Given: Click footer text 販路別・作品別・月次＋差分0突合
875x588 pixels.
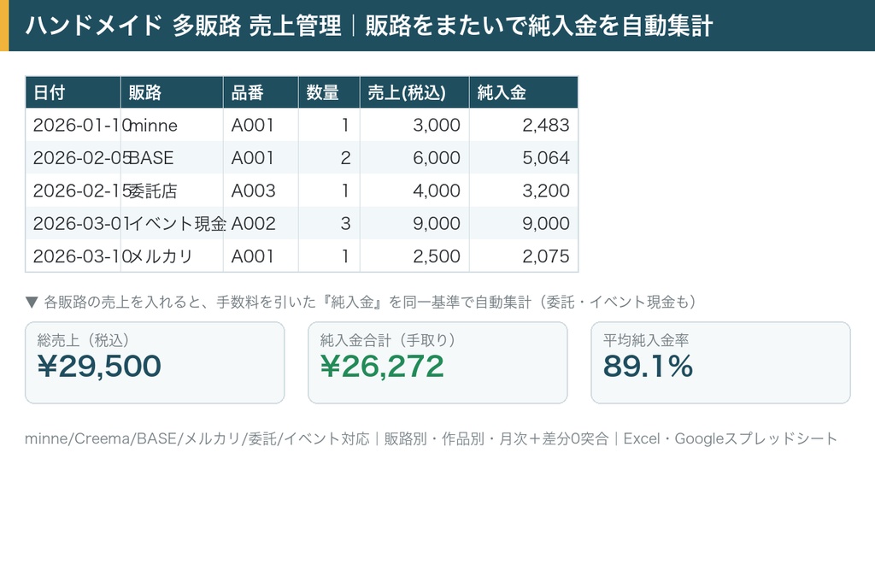Looking at the screenshot, I should click(496, 439).
